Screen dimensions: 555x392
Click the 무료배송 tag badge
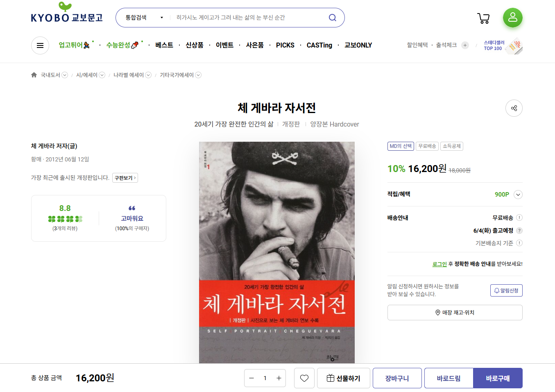pyautogui.click(x=427, y=146)
